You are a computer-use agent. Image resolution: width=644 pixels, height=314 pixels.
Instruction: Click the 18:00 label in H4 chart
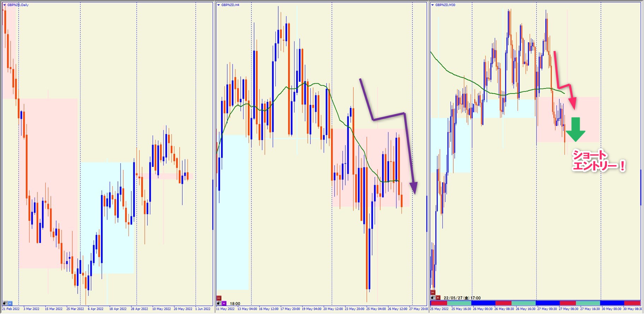[235, 303]
